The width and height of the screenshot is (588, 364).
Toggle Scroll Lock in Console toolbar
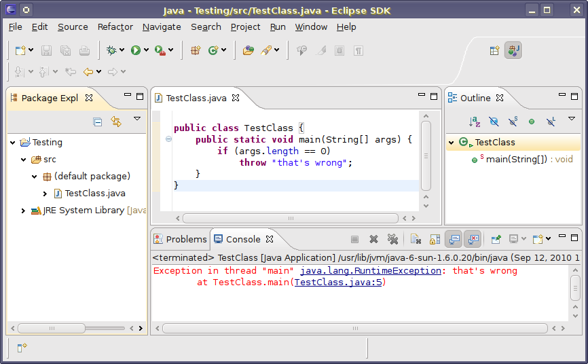tap(435, 239)
